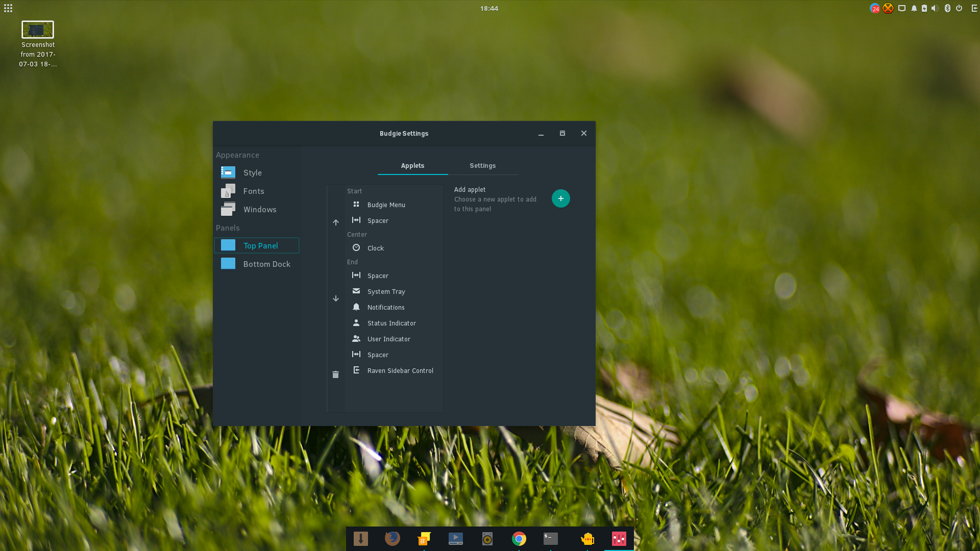Select the Raven Sidebar Control applet

pos(394,370)
